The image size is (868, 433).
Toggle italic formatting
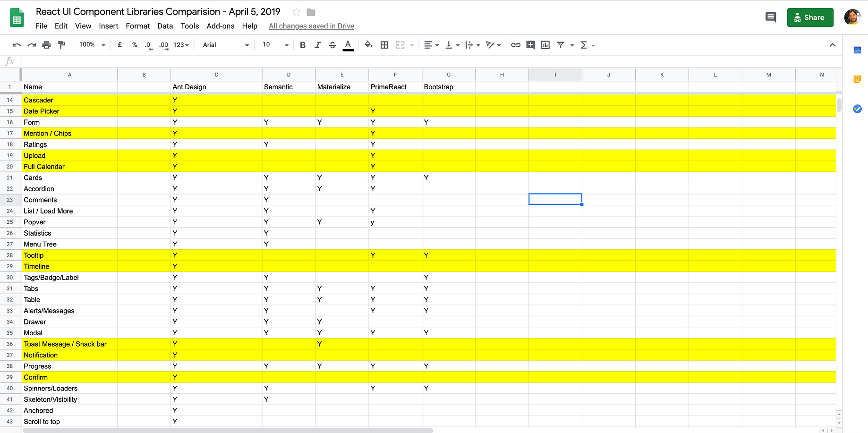[317, 45]
